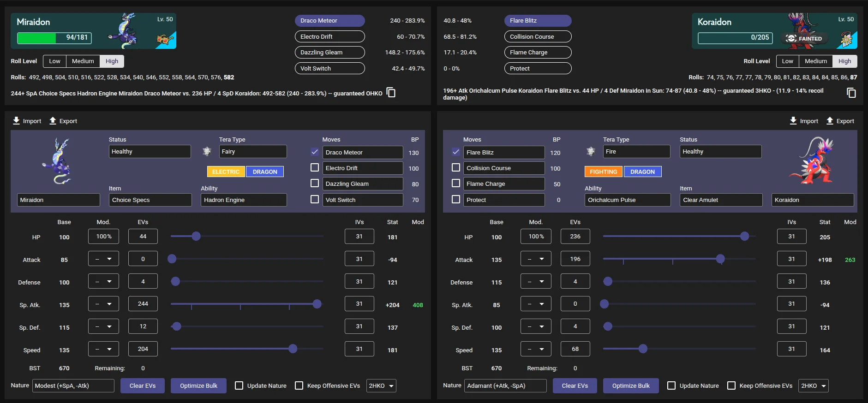This screenshot has height=403, width=868.
Task: Click Koraidon's FIGHTING type badge
Action: click(x=604, y=172)
